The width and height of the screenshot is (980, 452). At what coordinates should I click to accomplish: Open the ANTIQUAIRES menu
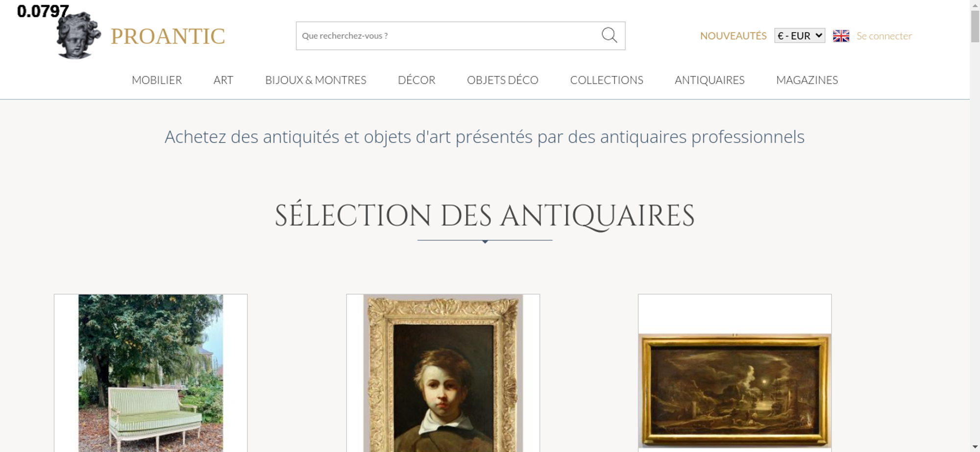click(x=710, y=80)
